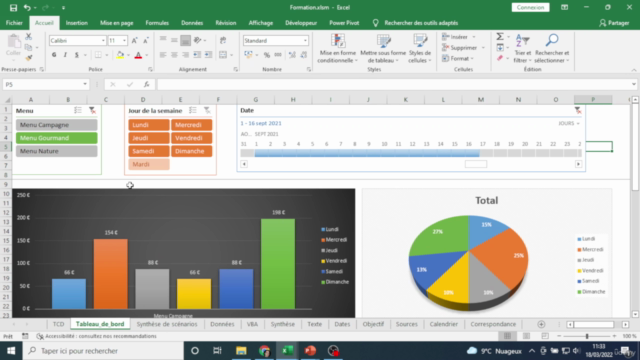Click timeline scroll left arrow
The image size is (640, 360).
(x=244, y=164)
